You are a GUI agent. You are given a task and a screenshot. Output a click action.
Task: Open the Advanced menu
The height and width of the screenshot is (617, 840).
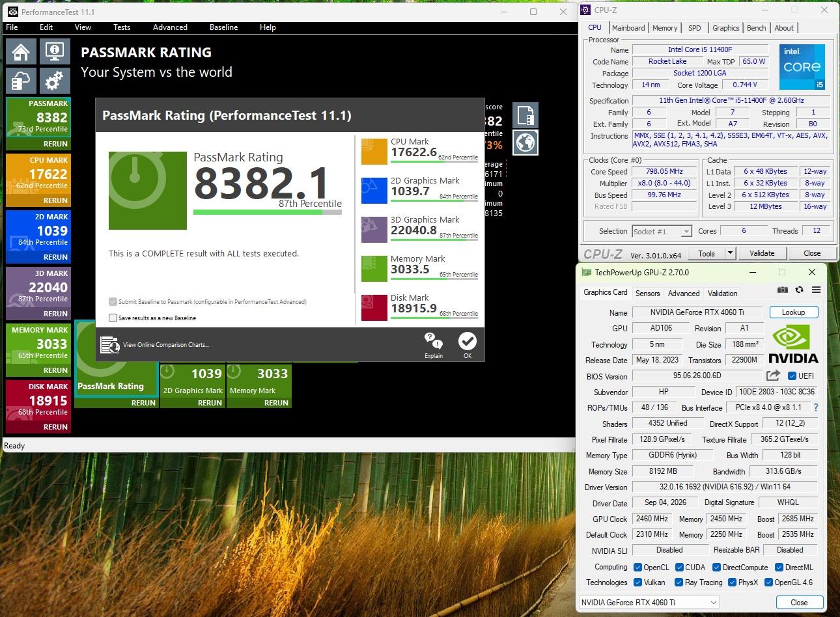point(170,27)
